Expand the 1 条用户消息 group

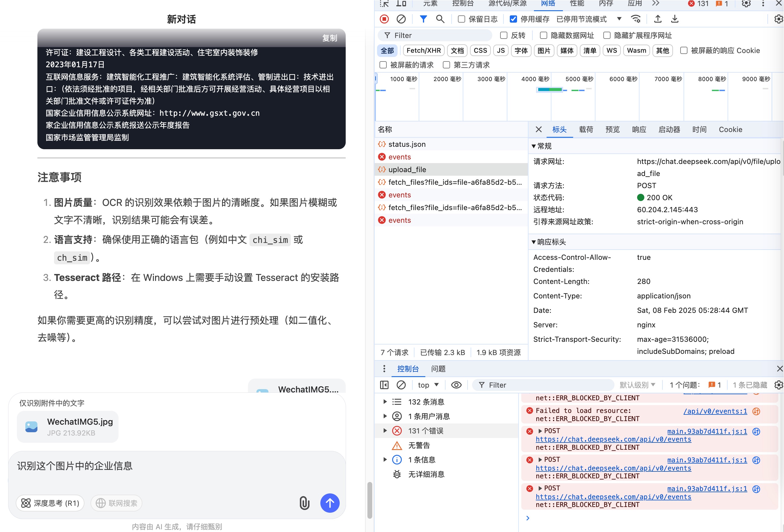385,416
